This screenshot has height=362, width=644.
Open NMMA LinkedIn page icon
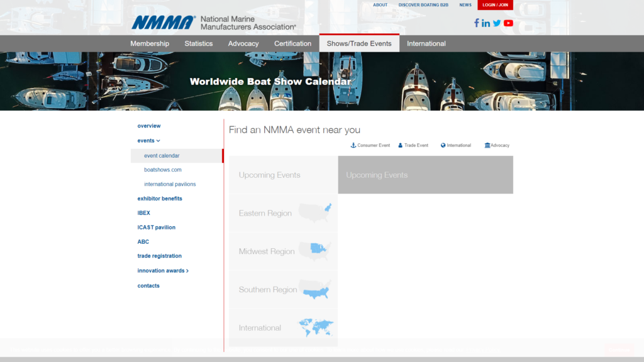(486, 23)
